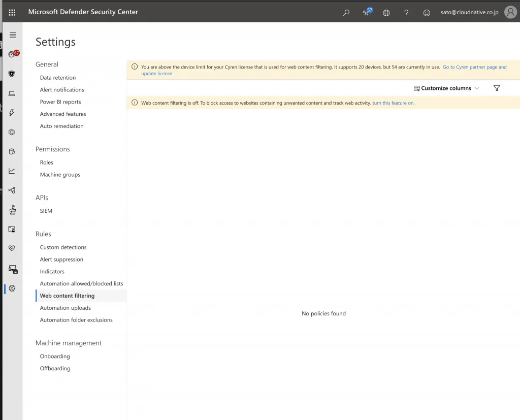Click the heart service health icon
520x420 pixels.
tap(12, 248)
